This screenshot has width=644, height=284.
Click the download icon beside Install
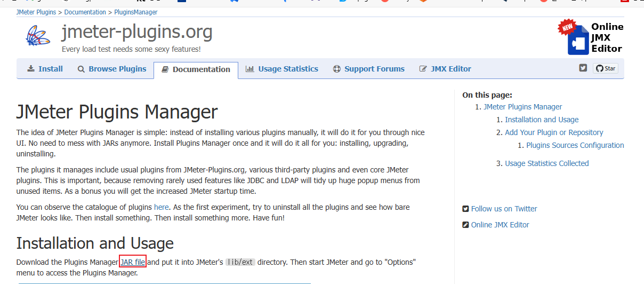tap(31, 69)
